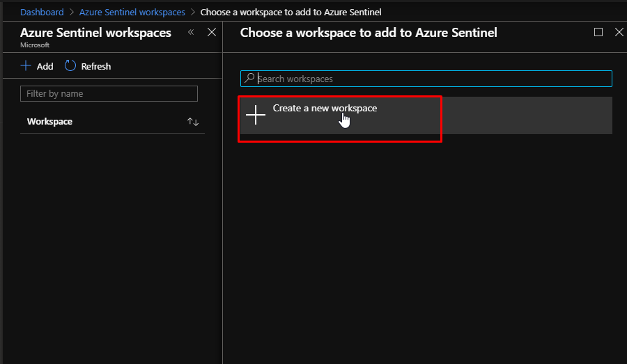The height and width of the screenshot is (364, 627).
Task: Click the Add plus icon
Action: 26,66
